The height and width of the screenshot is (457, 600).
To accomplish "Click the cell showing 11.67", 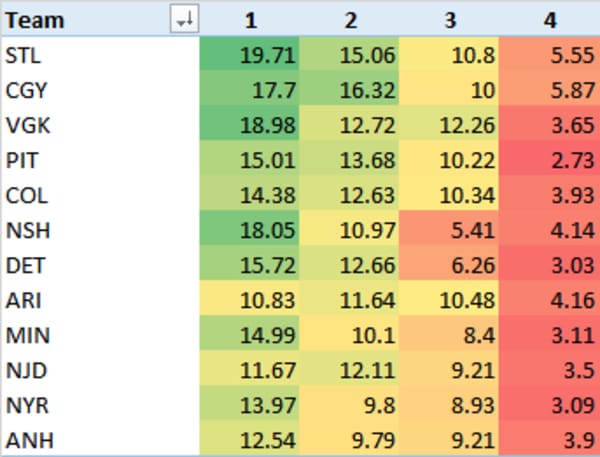I will (x=249, y=369).
